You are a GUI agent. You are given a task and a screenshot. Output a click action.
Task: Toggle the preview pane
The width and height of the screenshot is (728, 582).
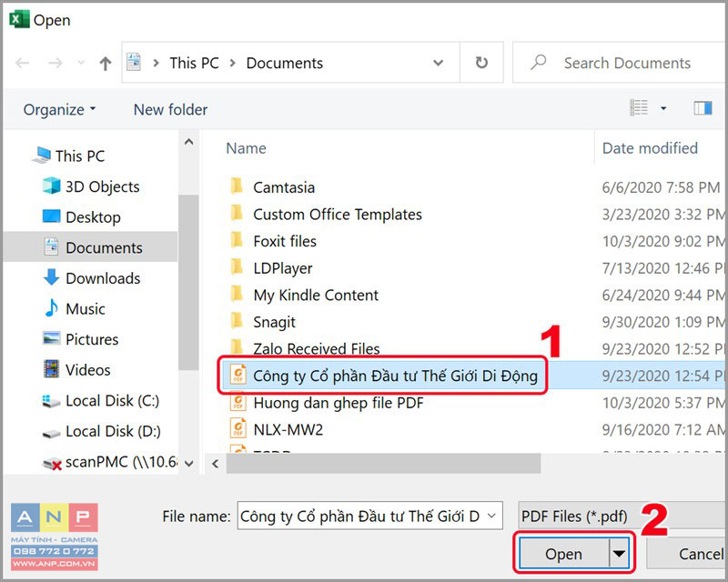(x=703, y=108)
